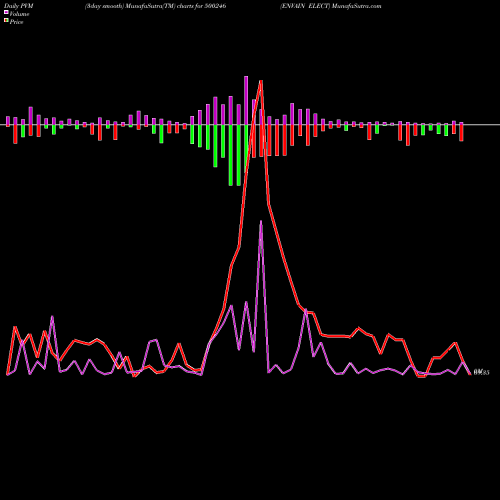Select the Volume legend label
The width and height of the screenshot is (500, 500).
19,14
